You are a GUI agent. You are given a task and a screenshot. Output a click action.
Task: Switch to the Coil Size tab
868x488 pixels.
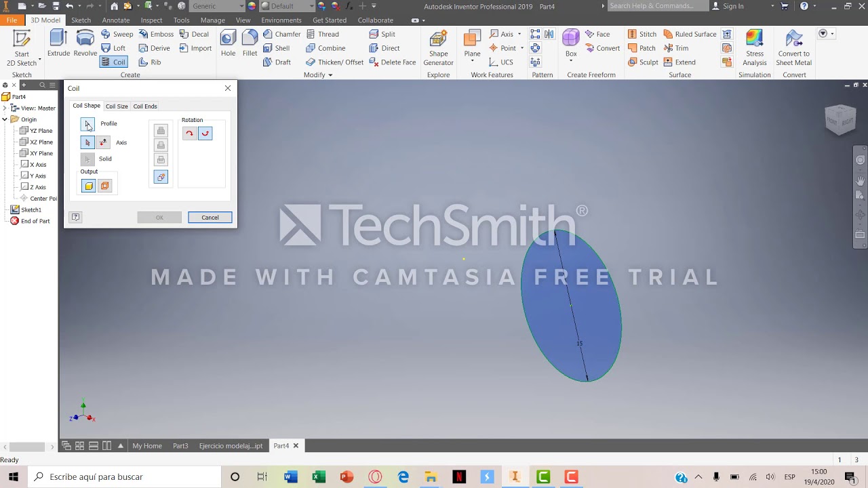coord(117,106)
